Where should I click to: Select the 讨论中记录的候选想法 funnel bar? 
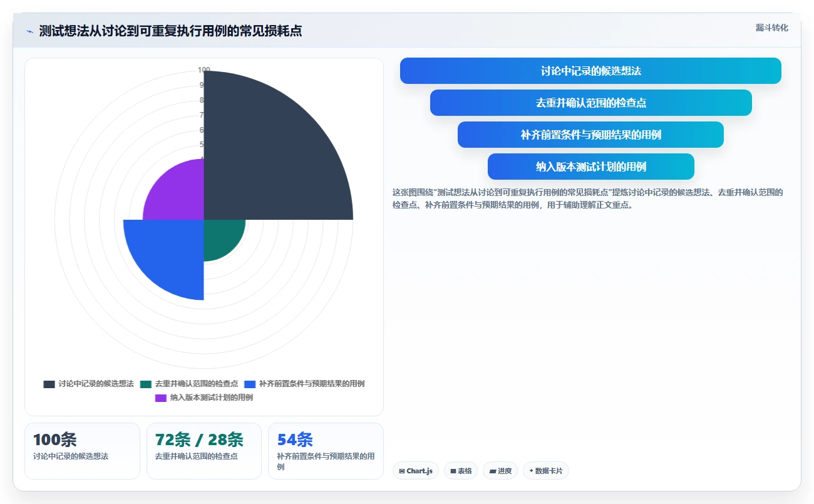(x=590, y=71)
